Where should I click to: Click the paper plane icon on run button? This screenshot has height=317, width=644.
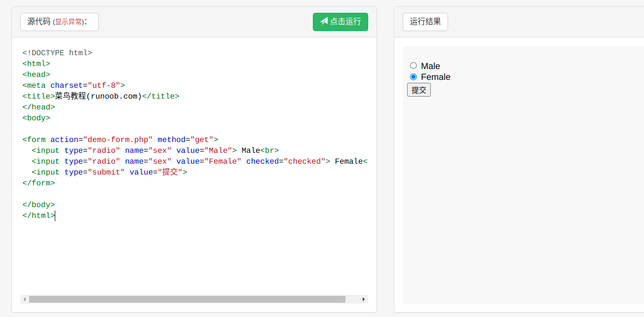click(324, 21)
